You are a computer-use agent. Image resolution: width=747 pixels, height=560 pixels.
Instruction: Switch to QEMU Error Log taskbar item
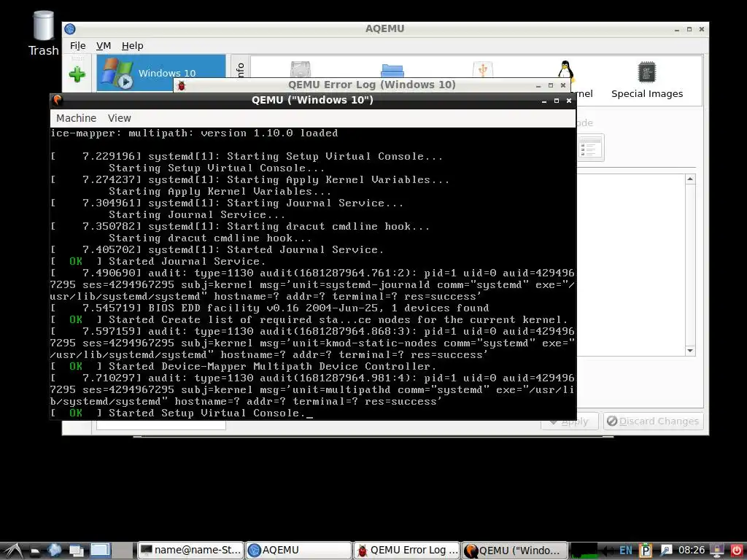tap(406, 550)
